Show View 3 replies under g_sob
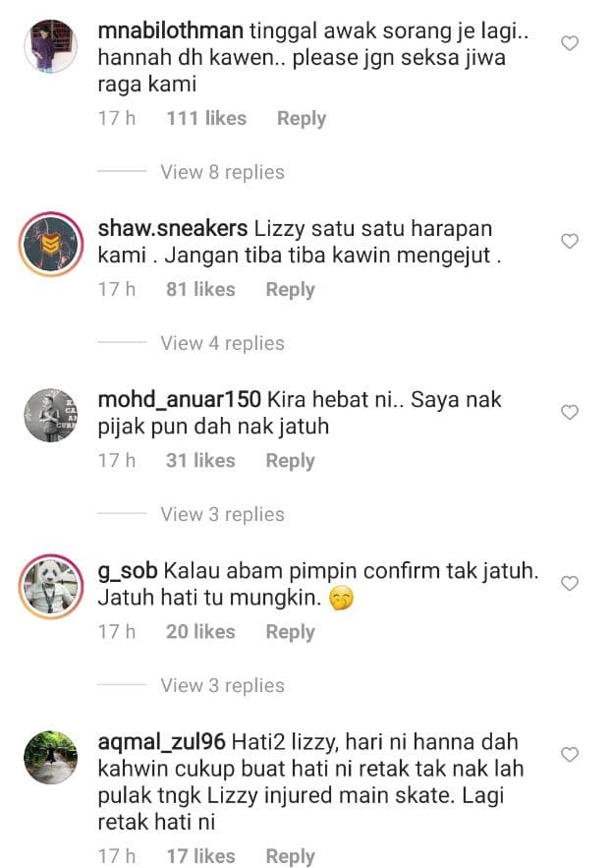This screenshot has height=868, width=612. (222, 685)
